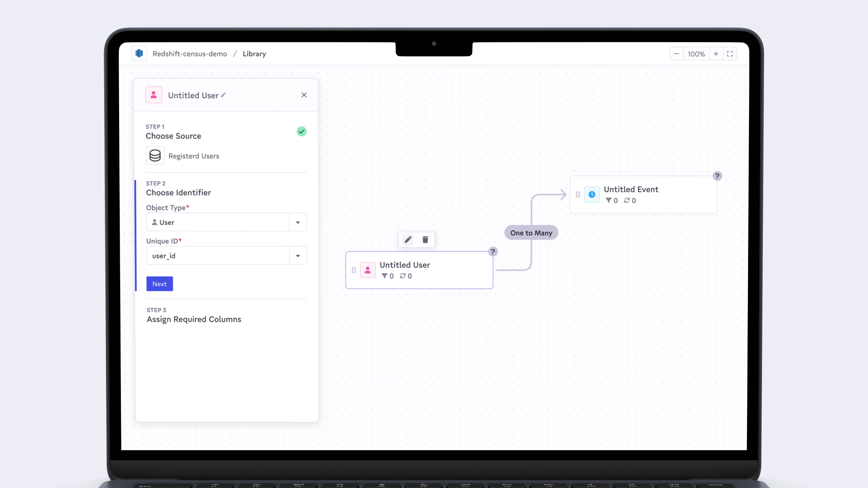Click the pencil icon beside Untitled User title
Screen dimensions: 868x488
(x=223, y=95)
